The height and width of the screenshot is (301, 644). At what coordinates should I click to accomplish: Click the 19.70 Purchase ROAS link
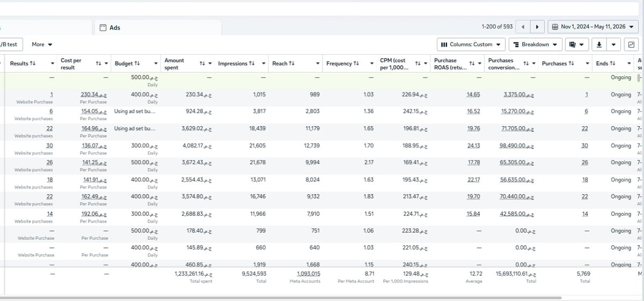tap(473, 197)
